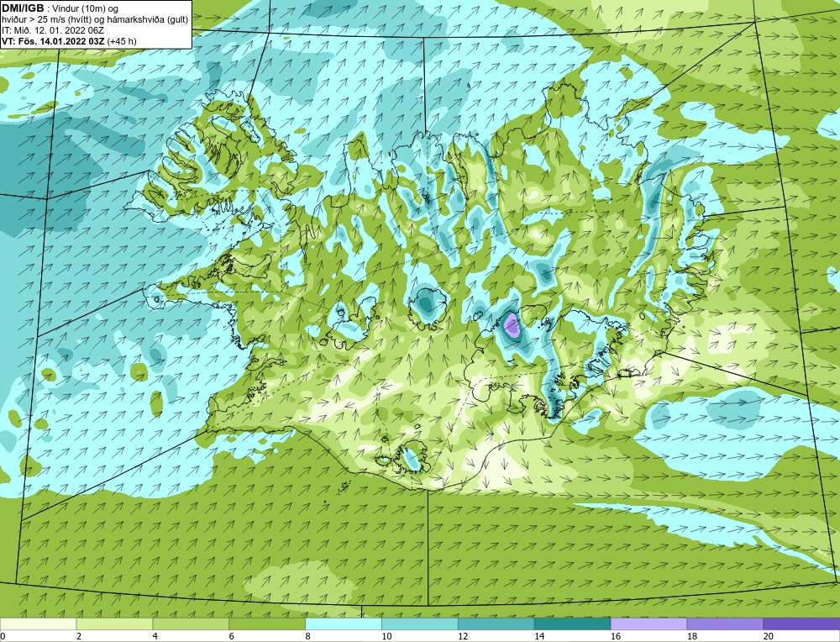Click the 18–20 m/s medium purple legend swatch

click(x=726, y=624)
